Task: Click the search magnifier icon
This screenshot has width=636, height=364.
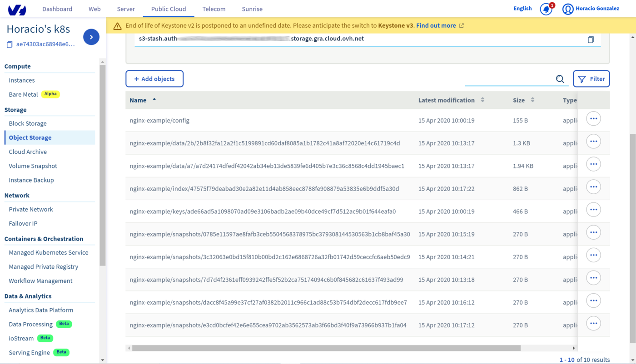Action: tap(560, 79)
